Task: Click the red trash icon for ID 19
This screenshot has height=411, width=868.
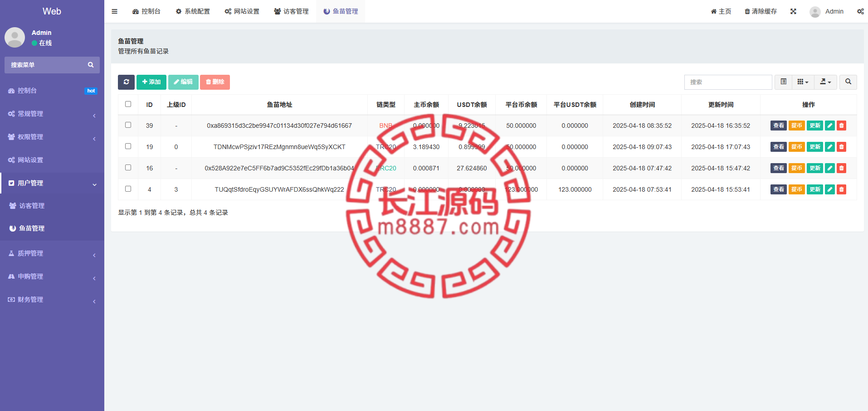Action: [x=841, y=147]
